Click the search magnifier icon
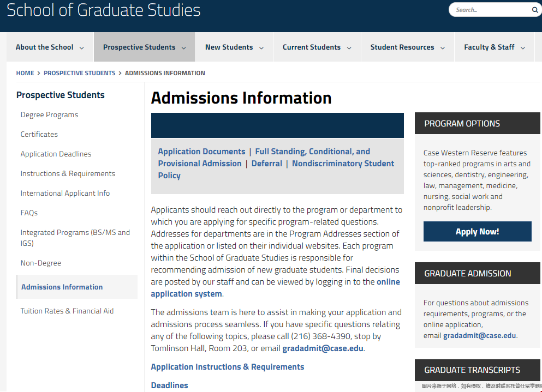Screen dimensions: 542x392 click(x=535, y=10)
